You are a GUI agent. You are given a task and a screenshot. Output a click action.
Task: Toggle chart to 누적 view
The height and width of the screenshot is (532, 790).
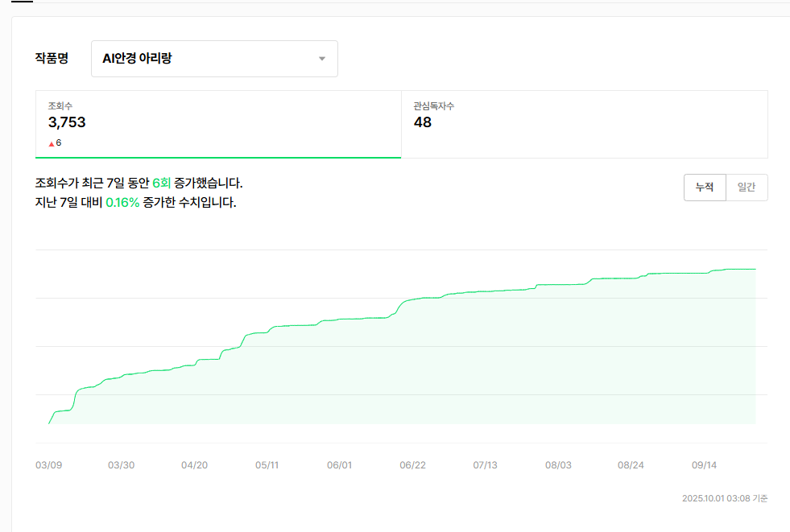pyautogui.click(x=705, y=187)
